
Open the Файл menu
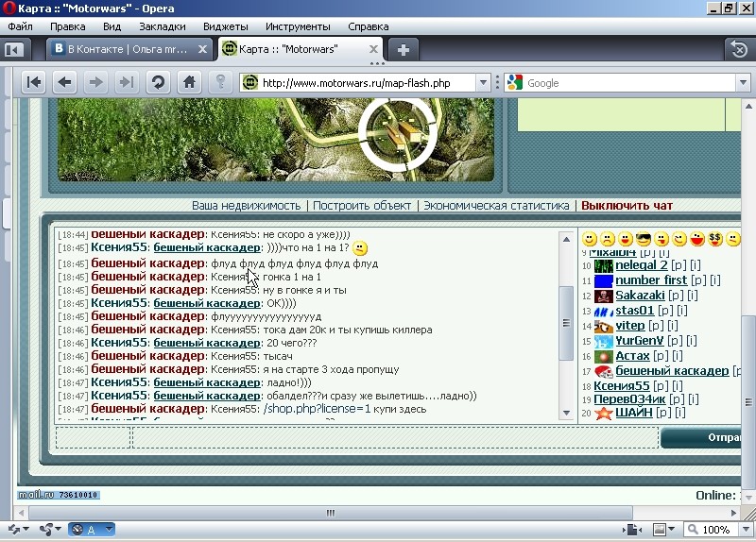click(x=20, y=26)
